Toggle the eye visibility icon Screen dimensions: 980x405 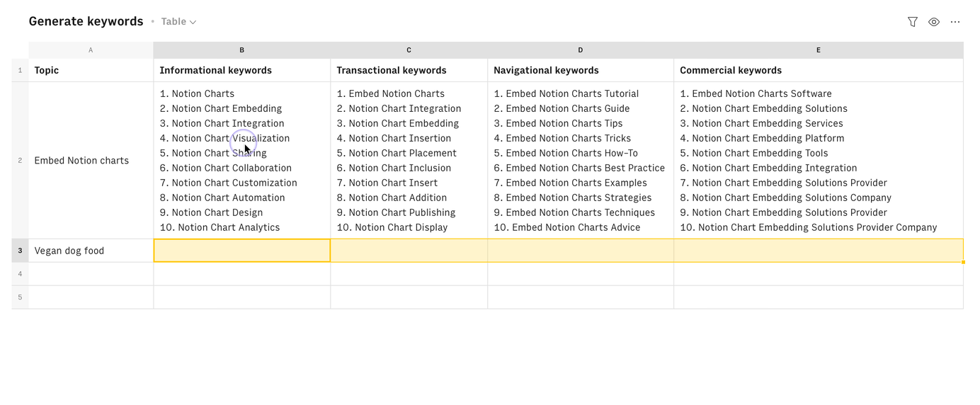pyautogui.click(x=934, y=22)
